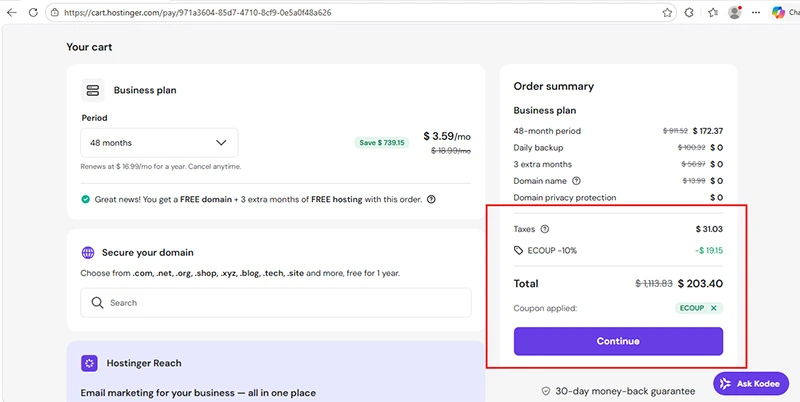Open the browser profile avatar

[x=735, y=13]
